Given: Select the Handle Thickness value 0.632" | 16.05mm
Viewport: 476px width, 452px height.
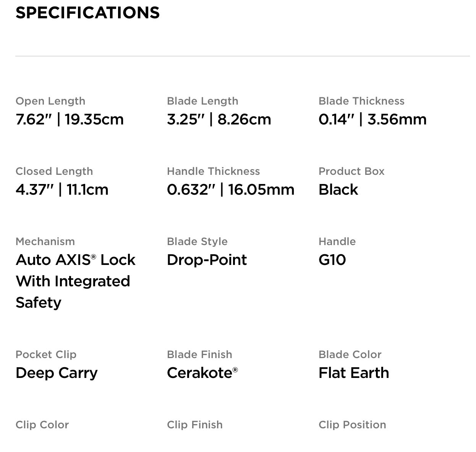Looking at the screenshot, I should coord(230,190).
